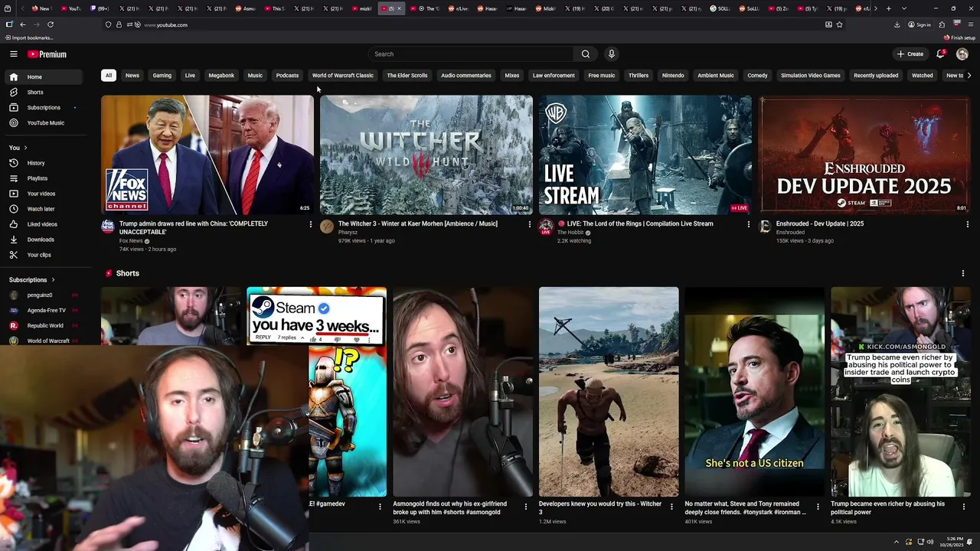Open more options for Witcher 3 ambience video
The height and width of the screenshot is (551, 980).
529,224
